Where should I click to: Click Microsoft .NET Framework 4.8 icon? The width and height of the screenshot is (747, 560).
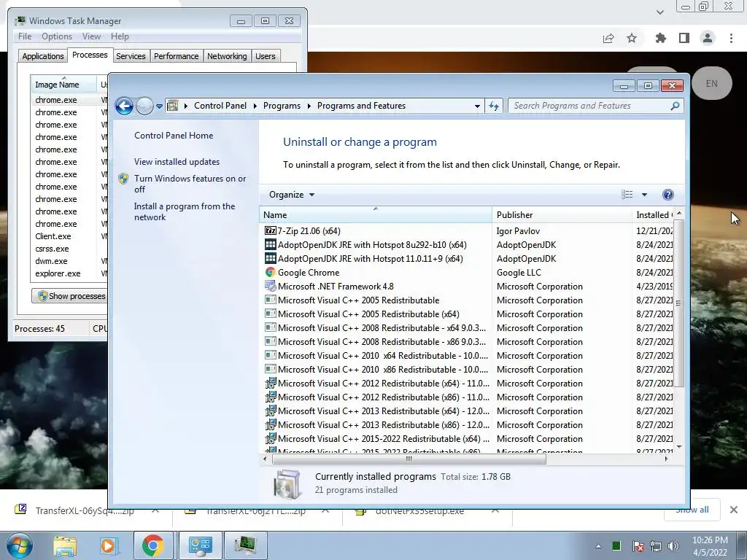pos(270,286)
